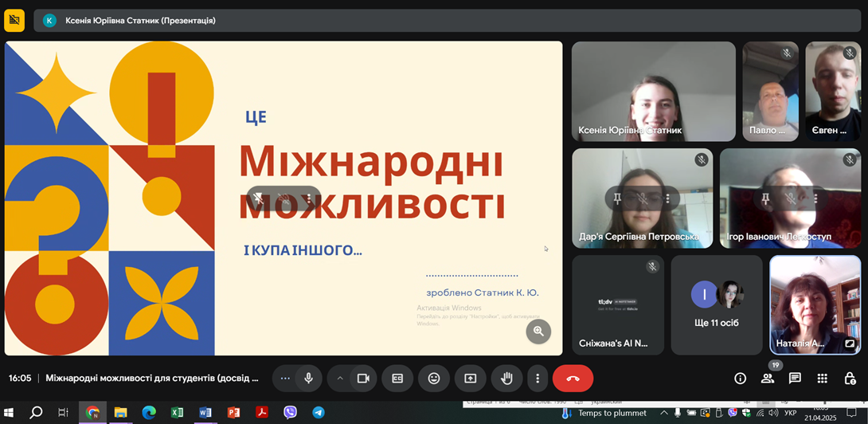This screenshot has height=424, width=868.
Task: Raise hand in the meeting
Action: click(x=506, y=379)
